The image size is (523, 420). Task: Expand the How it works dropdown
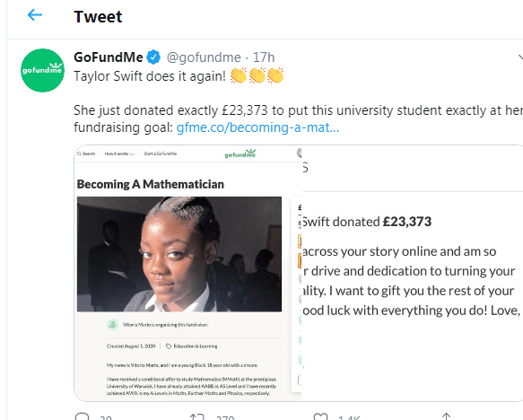119,153
